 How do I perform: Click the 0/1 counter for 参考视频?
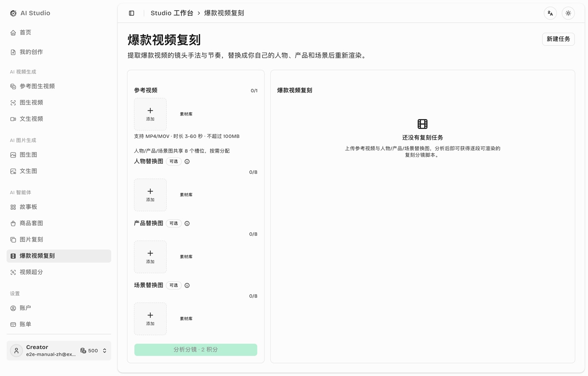[254, 91]
